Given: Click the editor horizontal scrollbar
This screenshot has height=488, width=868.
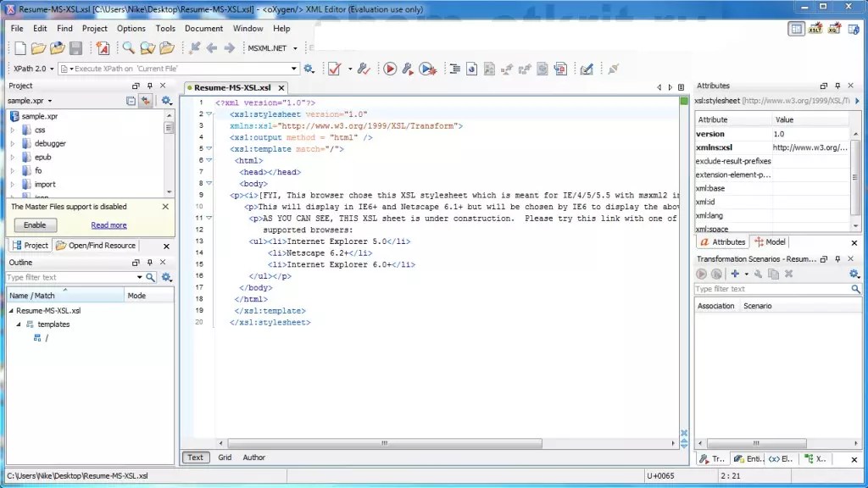Looking at the screenshot, I should coord(385,443).
